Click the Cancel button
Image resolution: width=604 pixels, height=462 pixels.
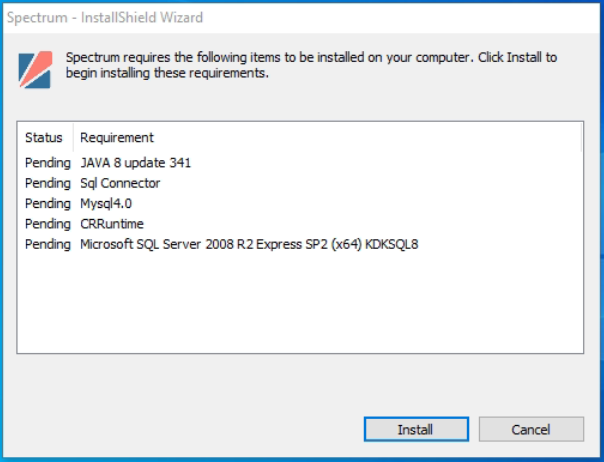point(531,429)
